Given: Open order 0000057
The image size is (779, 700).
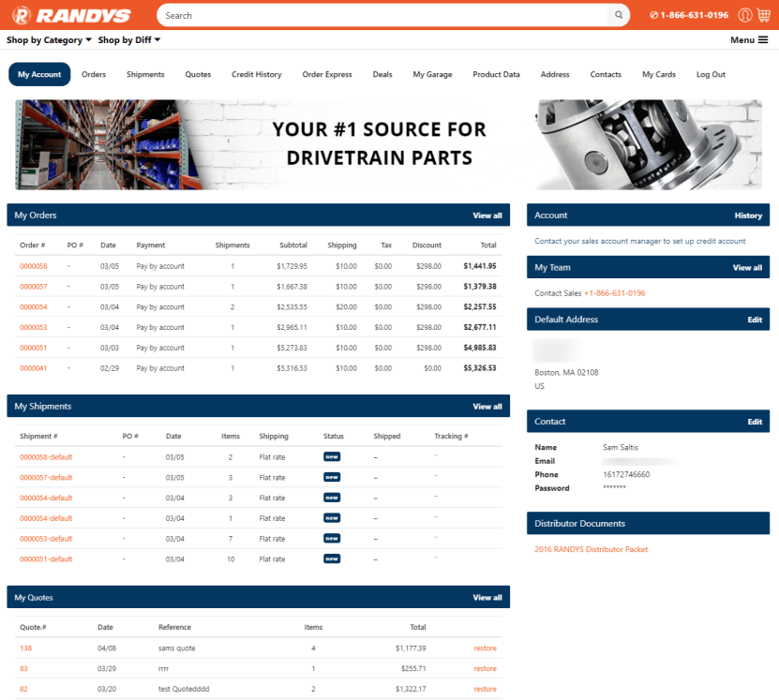Looking at the screenshot, I should [x=34, y=287].
